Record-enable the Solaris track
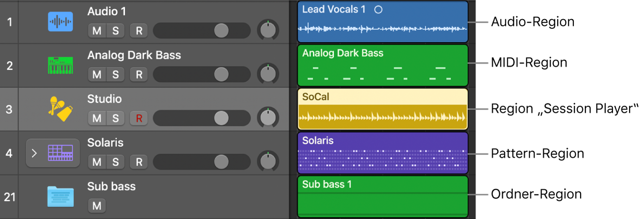 click(x=139, y=162)
